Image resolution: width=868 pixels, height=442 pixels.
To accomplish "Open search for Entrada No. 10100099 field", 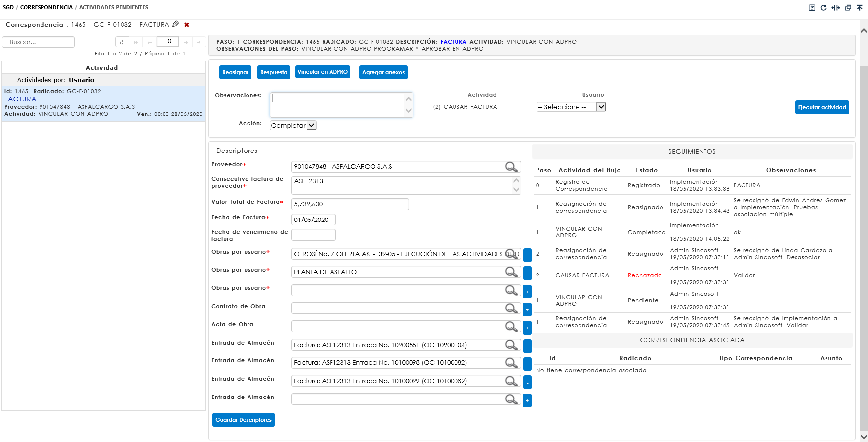I will (x=511, y=381).
